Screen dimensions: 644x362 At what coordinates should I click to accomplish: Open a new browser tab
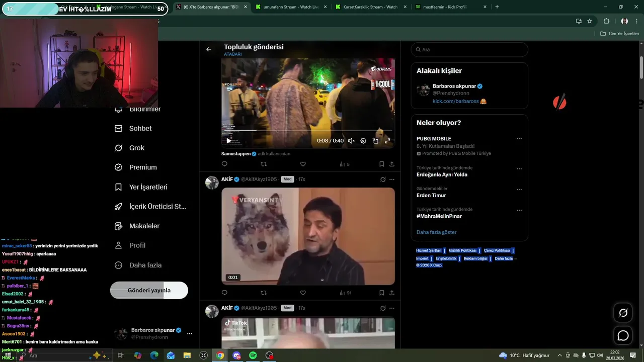pyautogui.click(x=497, y=7)
